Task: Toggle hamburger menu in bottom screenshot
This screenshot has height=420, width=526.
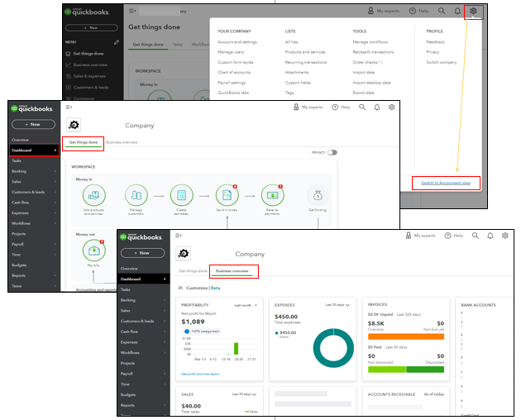Action: tap(179, 236)
